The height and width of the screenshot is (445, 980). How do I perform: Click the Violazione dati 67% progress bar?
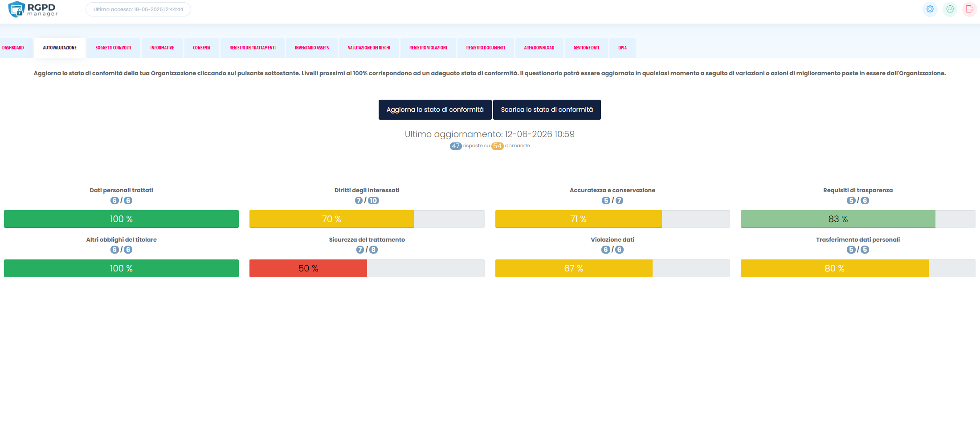(612, 268)
